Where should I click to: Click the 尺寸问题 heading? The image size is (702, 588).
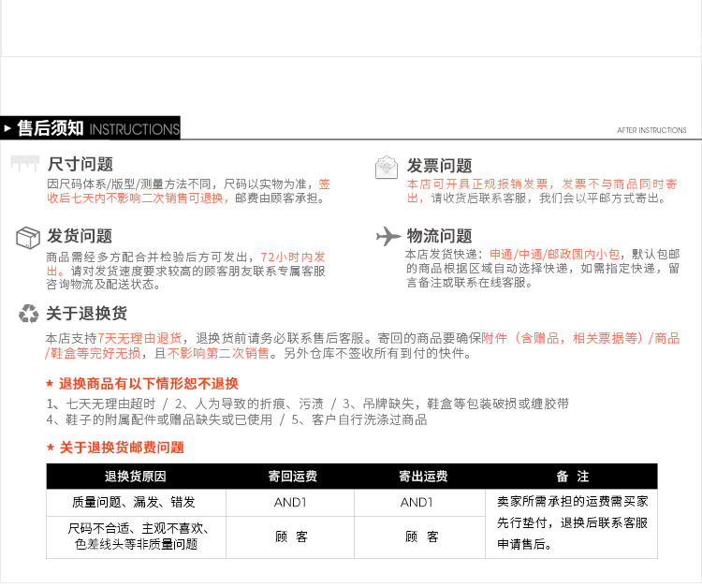(x=80, y=164)
